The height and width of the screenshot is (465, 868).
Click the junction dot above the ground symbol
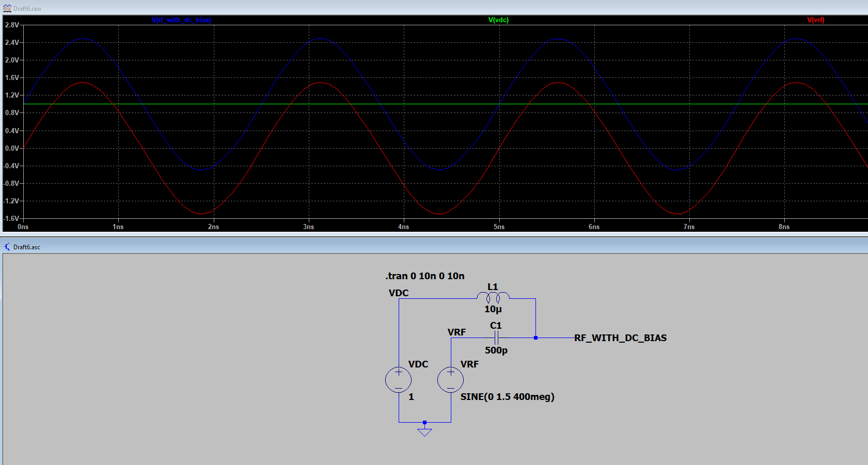(424, 422)
